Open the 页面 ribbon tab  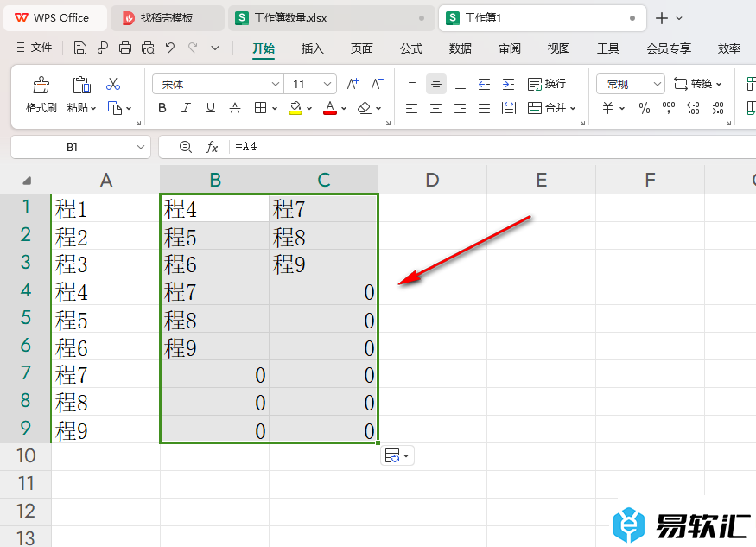tap(362, 48)
